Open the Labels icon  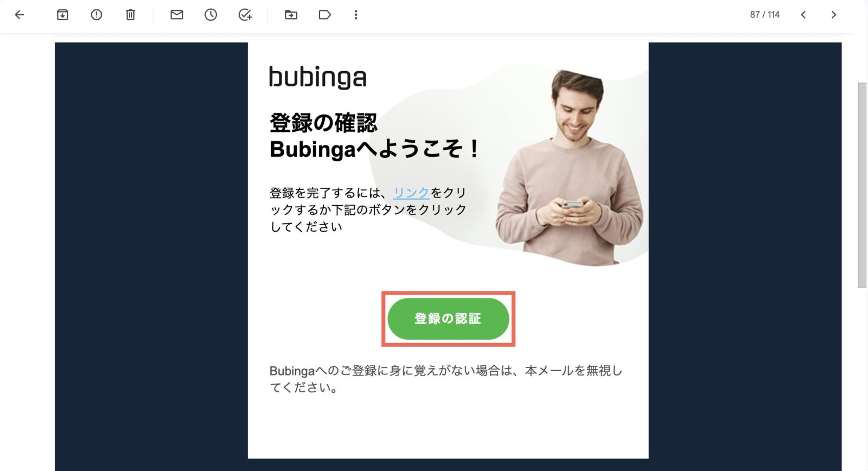click(324, 15)
